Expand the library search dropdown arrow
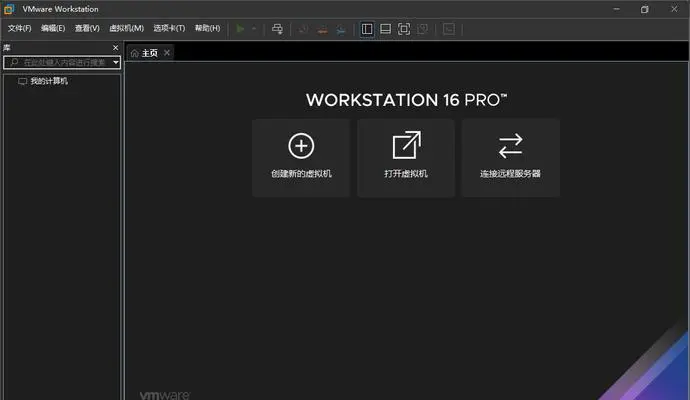Screen dimensions: 690x400 tap(116, 62)
